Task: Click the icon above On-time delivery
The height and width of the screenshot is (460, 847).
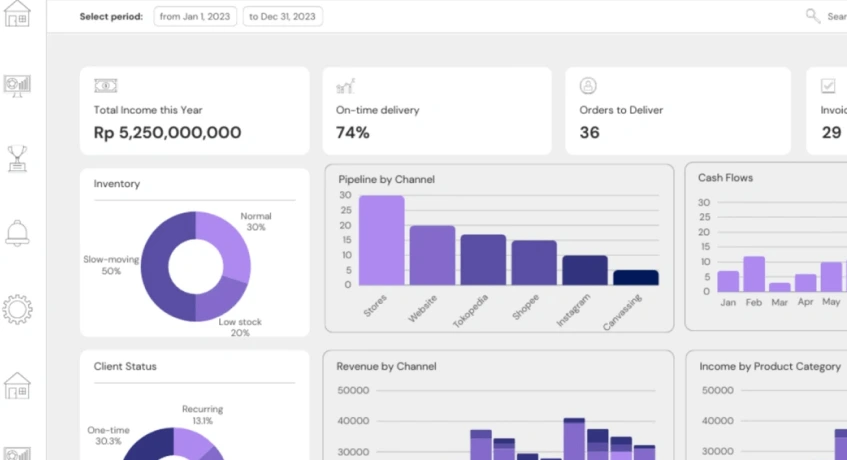Action: pos(346,86)
